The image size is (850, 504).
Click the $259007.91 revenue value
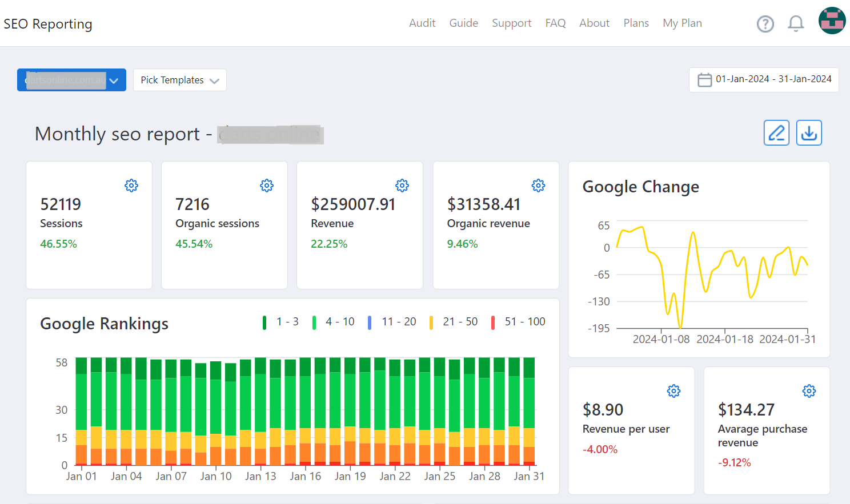[353, 204]
